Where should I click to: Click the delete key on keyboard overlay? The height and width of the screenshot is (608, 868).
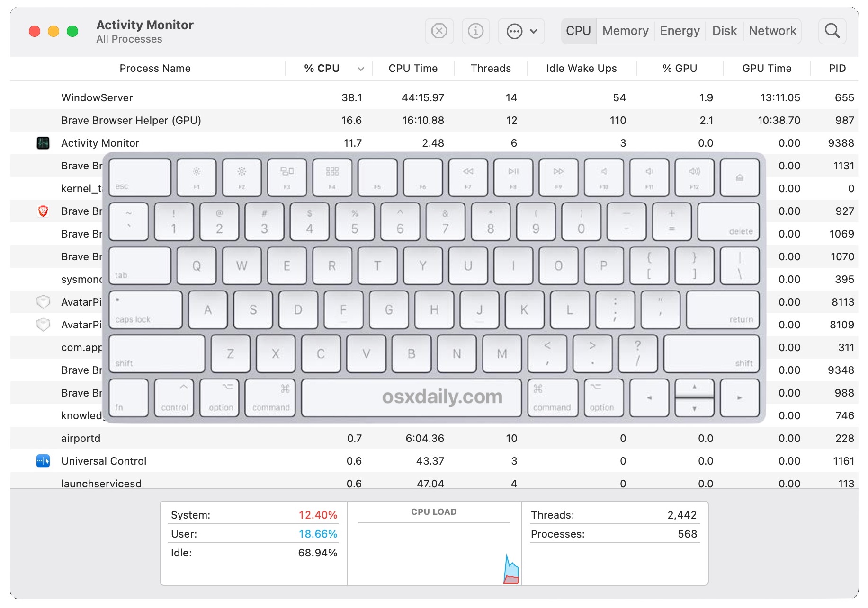point(728,221)
